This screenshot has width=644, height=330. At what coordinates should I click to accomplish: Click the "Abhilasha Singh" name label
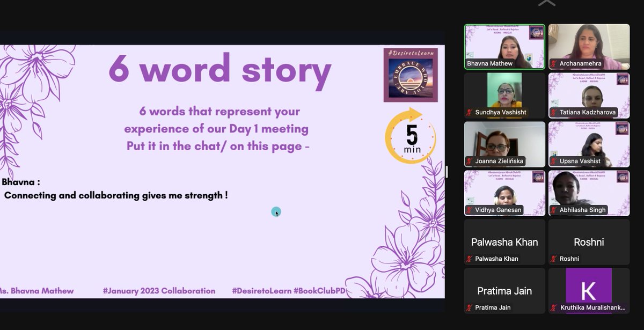coord(582,210)
